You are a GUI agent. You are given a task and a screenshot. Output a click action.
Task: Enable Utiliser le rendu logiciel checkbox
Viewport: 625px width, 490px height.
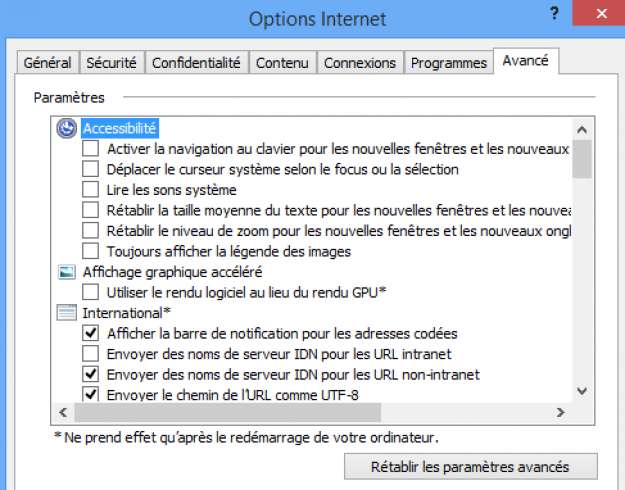[x=90, y=292]
